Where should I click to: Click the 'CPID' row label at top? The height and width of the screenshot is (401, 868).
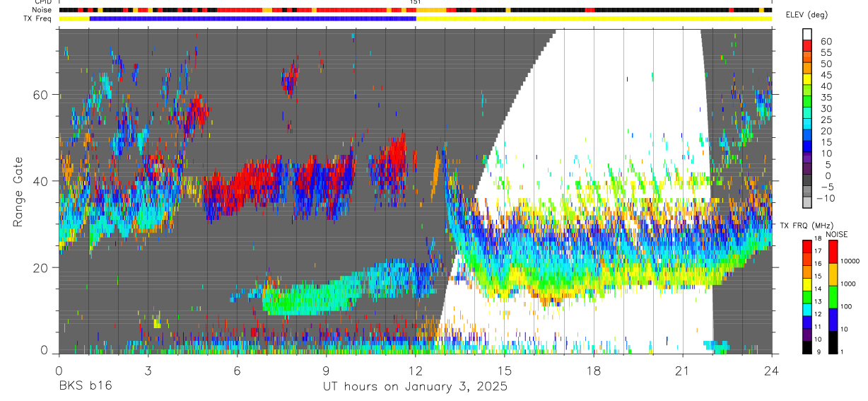[x=44, y=3]
